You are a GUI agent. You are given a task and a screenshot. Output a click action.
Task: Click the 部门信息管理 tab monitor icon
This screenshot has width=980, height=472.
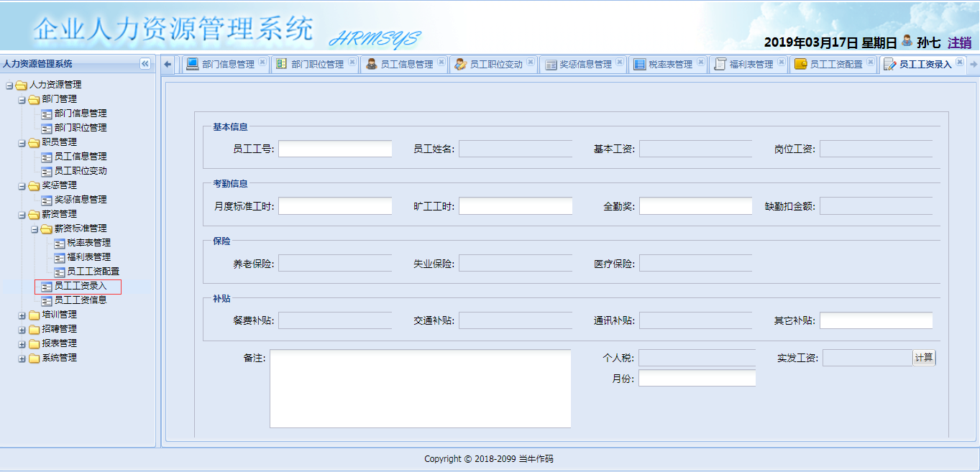[x=193, y=64]
